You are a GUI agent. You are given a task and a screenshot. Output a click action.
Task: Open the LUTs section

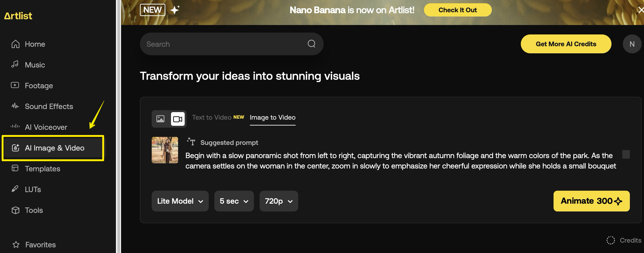[26, 189]
